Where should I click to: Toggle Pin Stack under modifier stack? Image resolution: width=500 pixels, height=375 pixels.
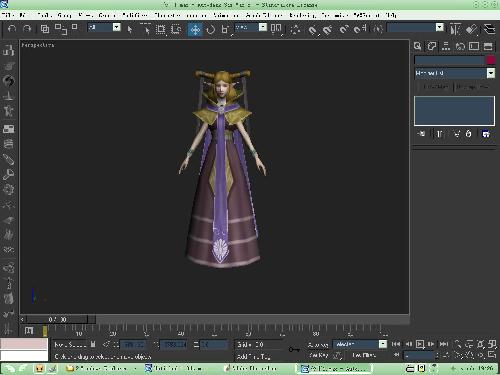421,134
